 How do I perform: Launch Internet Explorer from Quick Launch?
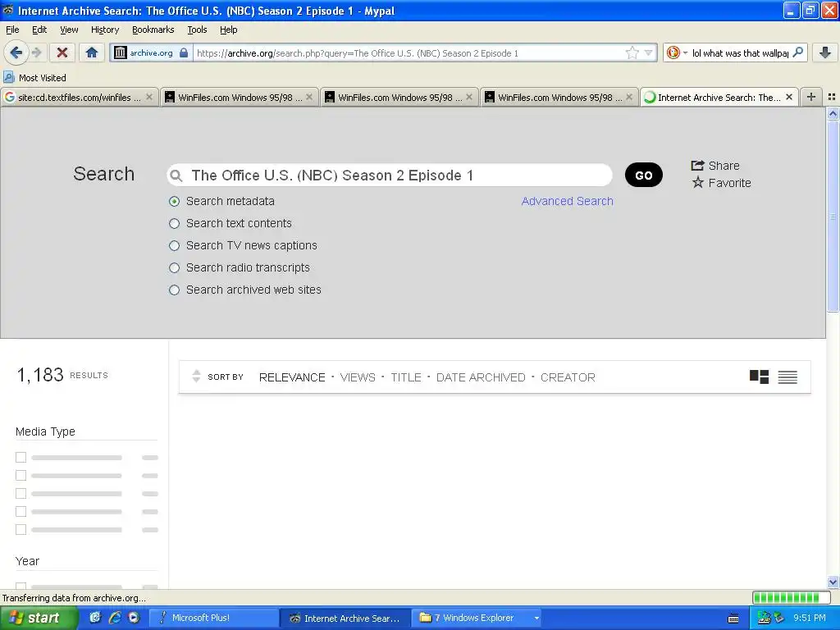tap(115, 618)
